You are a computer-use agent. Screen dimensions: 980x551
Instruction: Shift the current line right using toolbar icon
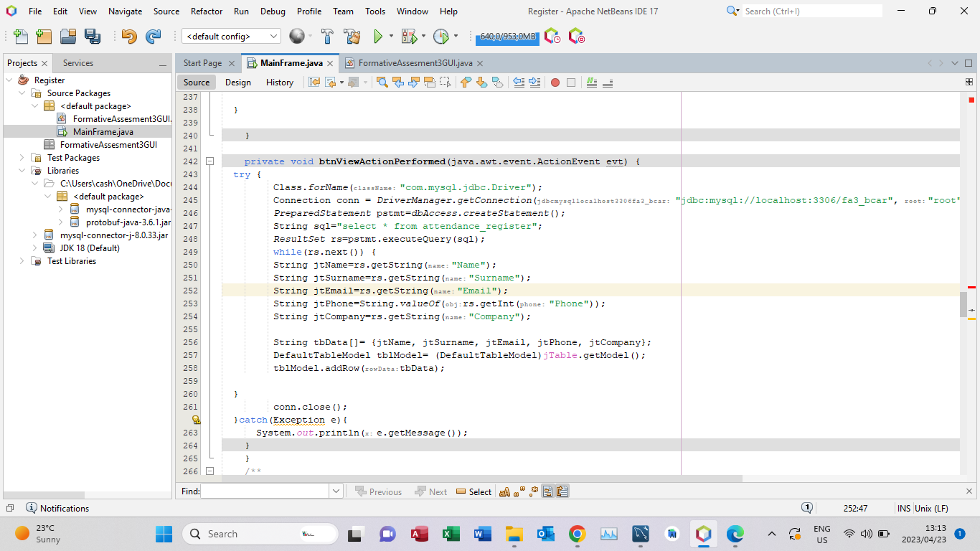pyautogui.click(x=534, y=82)
